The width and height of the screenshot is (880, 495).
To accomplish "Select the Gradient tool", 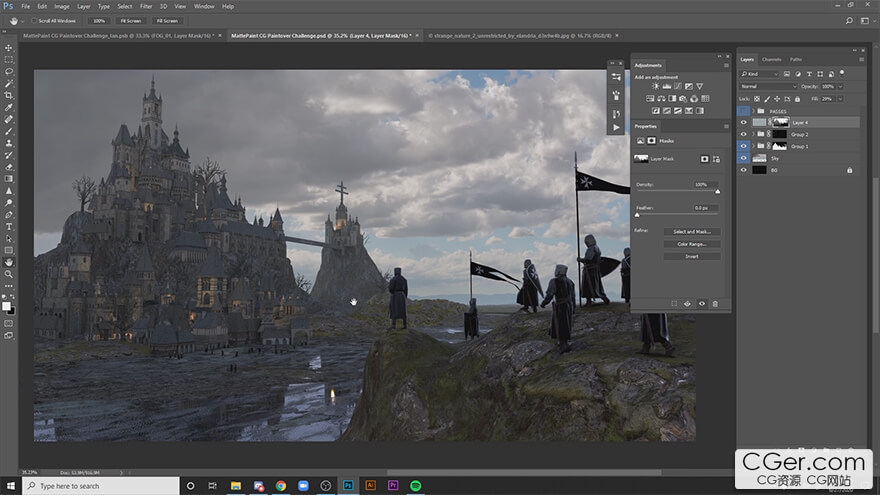I will click(x=8, y=179).
